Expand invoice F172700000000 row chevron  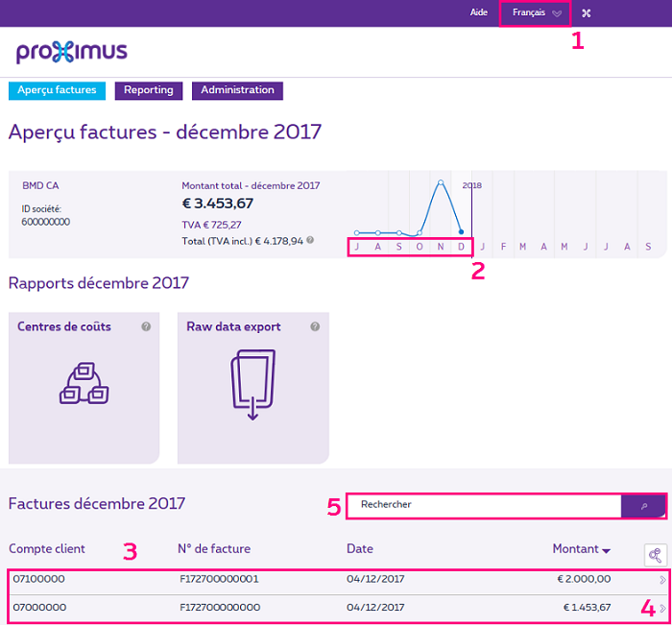click(660, 608)
